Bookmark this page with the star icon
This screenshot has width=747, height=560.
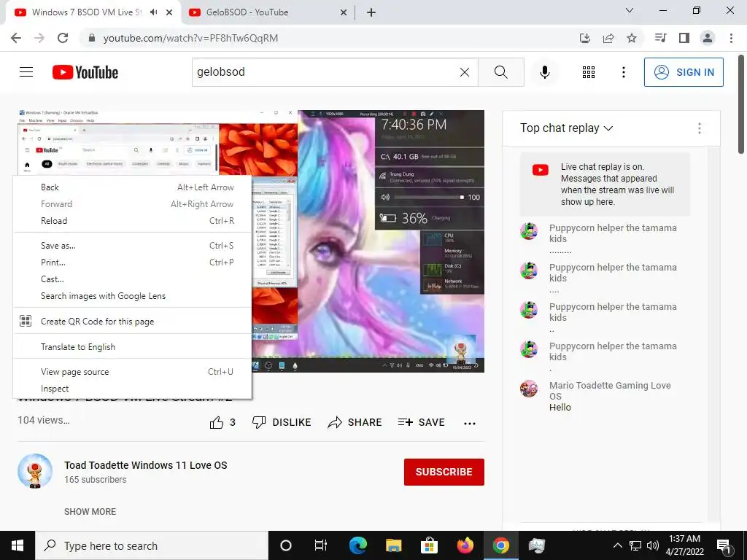click(x=632, y=38)
